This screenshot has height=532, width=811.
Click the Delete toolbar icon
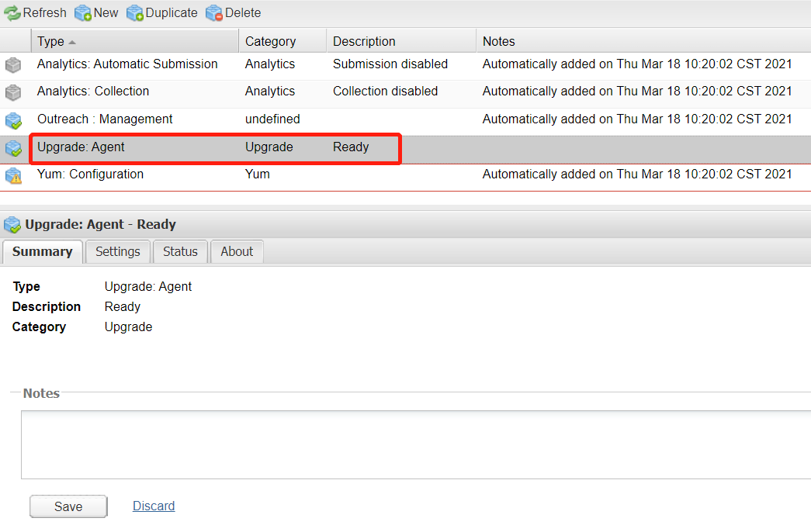click(214, 13)
